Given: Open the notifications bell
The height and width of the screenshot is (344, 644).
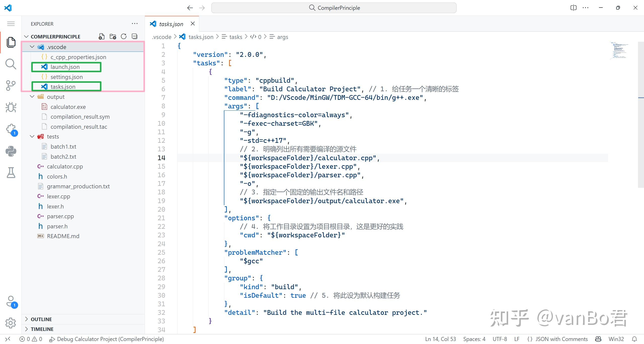Looking at the screenshot, I should point(636,339).
